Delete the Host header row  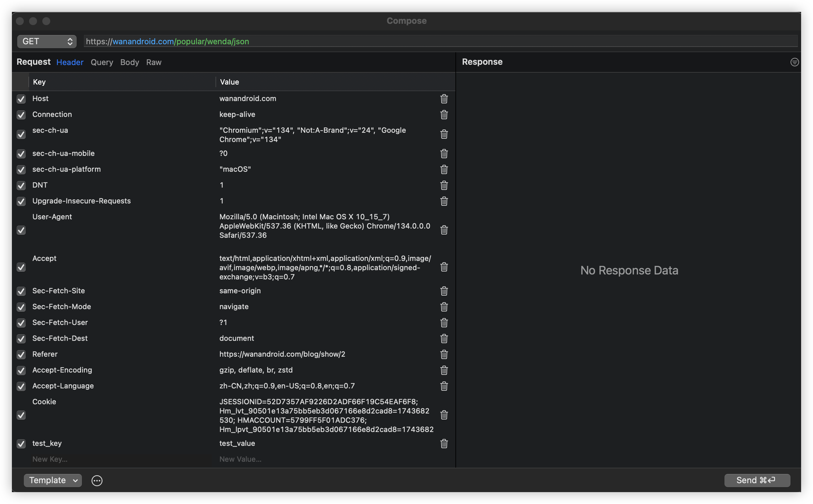pos(444,99)
